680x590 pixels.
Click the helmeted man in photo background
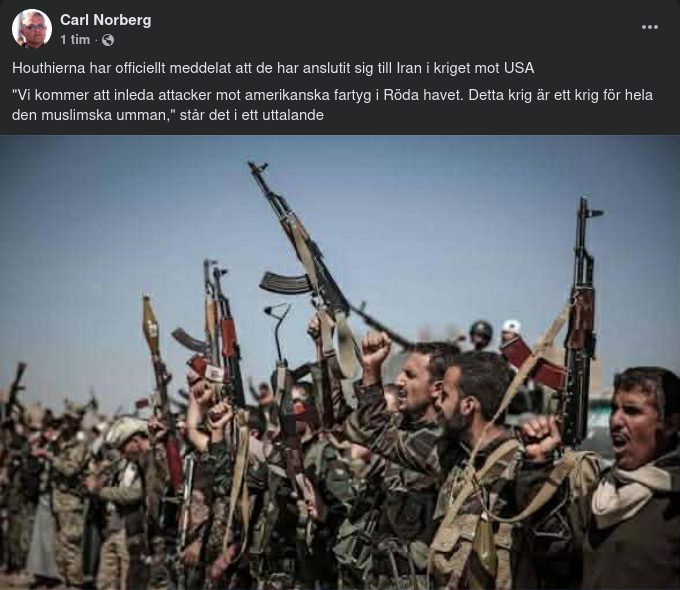coord(481,334)
